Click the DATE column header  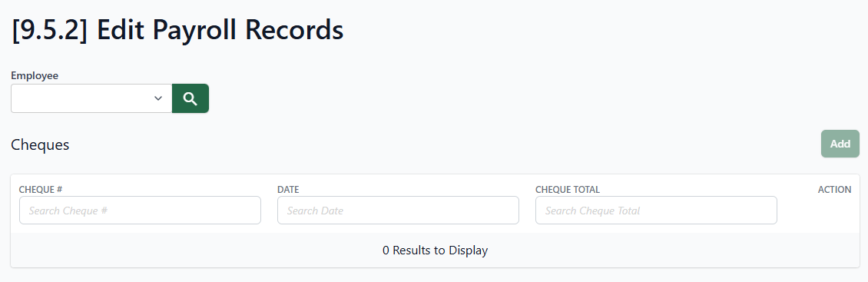pyautogui.click(x=288, y=190)
